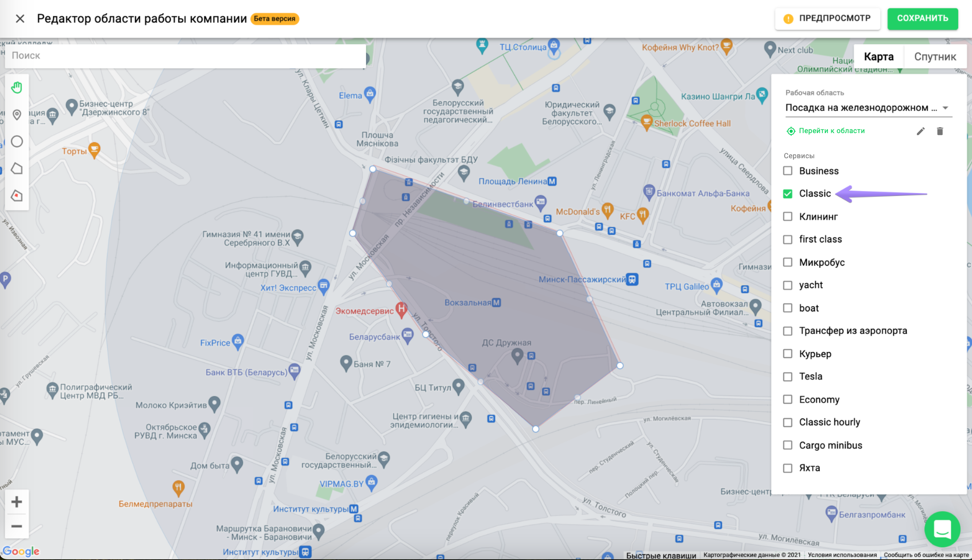Delete the area with the trash icon
Screen dimensions: 972x560
[940, 131]
